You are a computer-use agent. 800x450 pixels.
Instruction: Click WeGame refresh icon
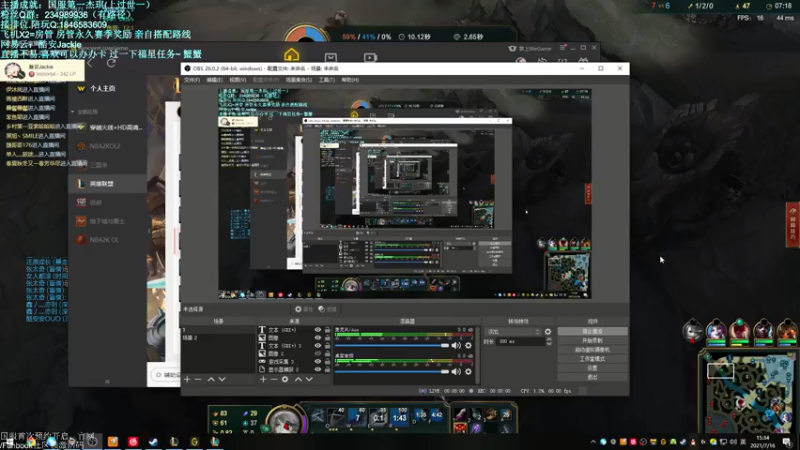(x=111, y=63)
